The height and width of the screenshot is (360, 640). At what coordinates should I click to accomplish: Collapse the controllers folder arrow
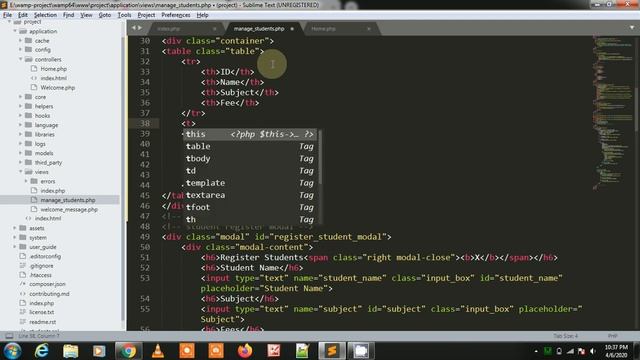coord(20,60)
